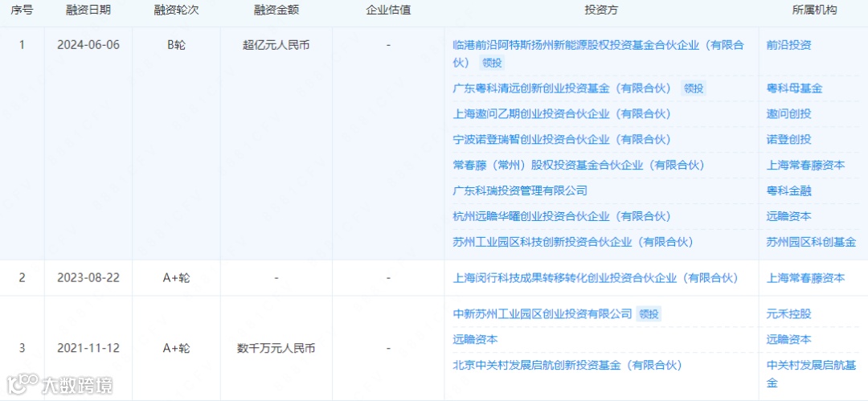The height and width of the screenshot is (401, 868).
Task: Click 领投 tag beside 中新苏州工业园区创业投资有限公司
Action: [649, 314]
